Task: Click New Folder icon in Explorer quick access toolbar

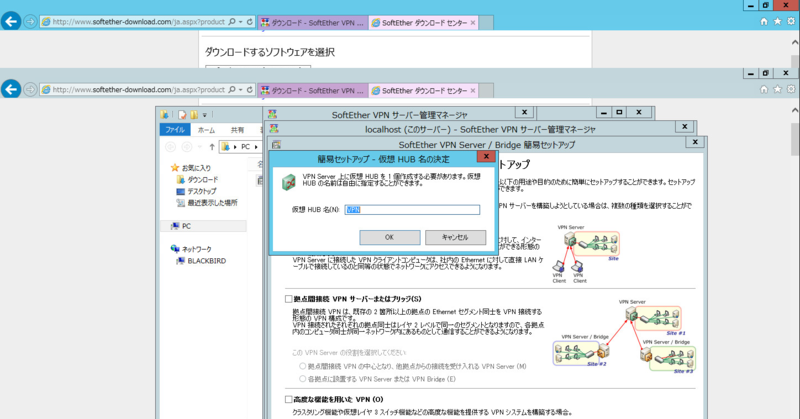Action: pyautogui.click(x=194, y=115)
